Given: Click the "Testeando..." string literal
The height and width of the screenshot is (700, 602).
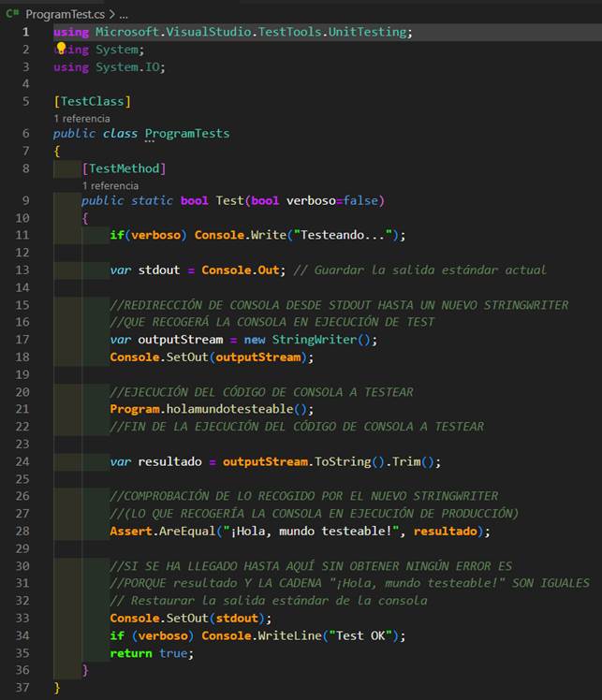Looking at the screenshot, I should click(343, 235).
